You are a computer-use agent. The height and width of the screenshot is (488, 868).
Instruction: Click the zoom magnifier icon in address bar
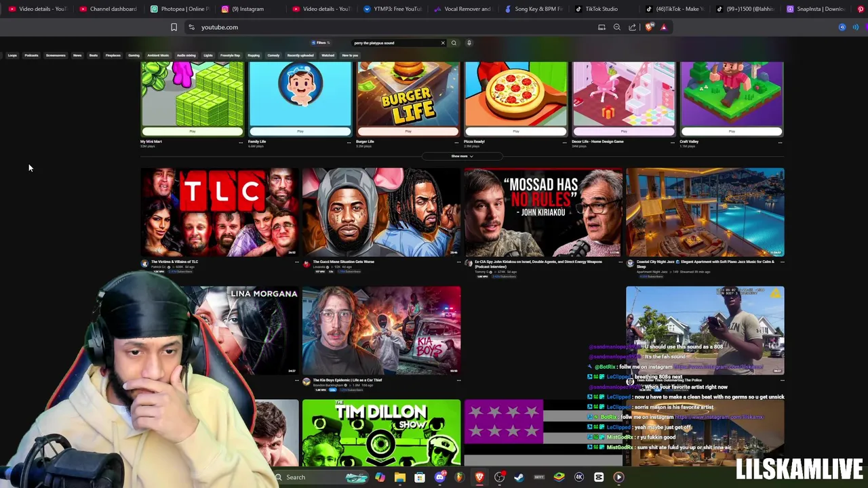(x=617, y=27)
